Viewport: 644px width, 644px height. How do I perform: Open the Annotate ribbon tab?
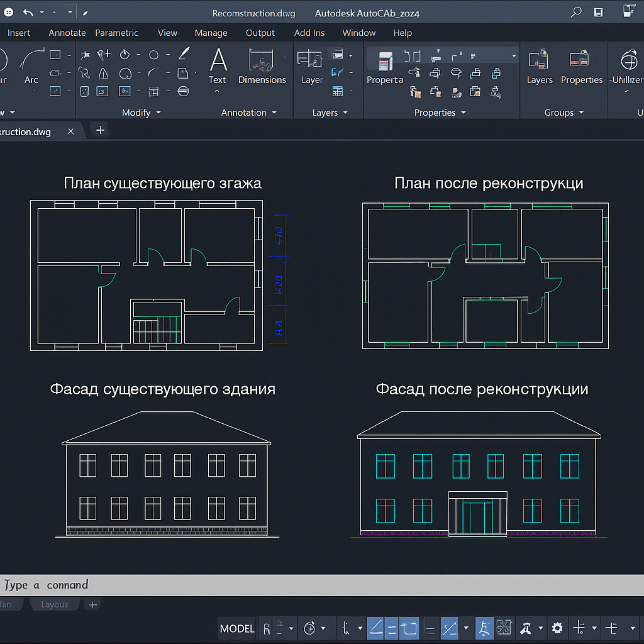(x=67, y=33)
